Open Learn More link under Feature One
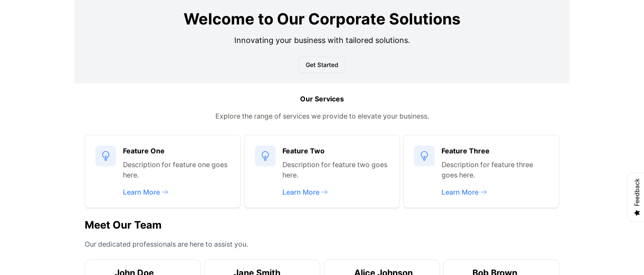Viewport: 644px width, 275px height. coord(141,192)
